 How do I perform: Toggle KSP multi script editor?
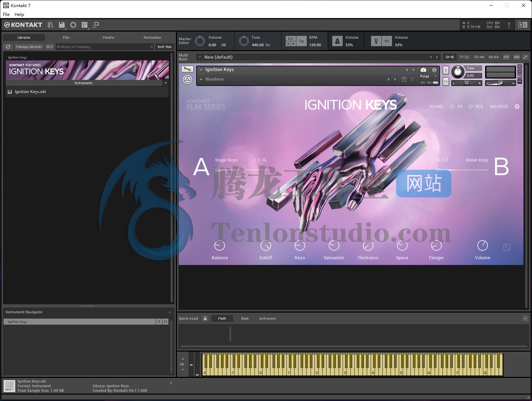506,57
